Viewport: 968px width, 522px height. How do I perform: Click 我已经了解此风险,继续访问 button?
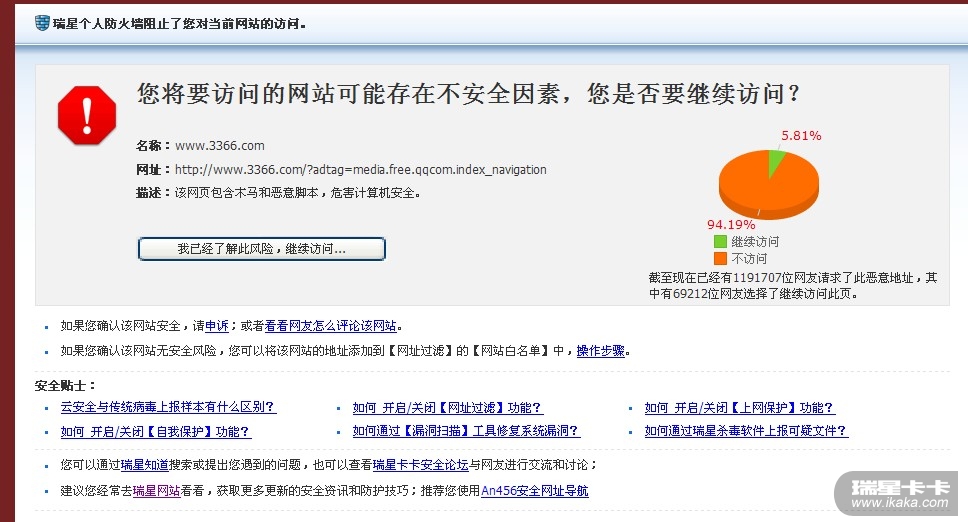[x=262, y=249]
